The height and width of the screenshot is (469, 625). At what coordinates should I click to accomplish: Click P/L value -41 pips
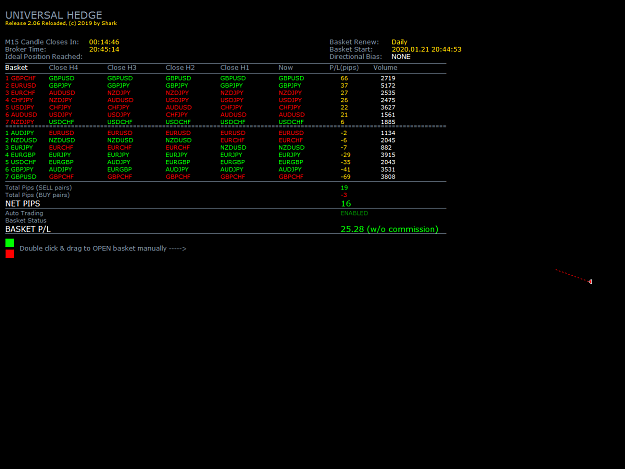[345, 169]
